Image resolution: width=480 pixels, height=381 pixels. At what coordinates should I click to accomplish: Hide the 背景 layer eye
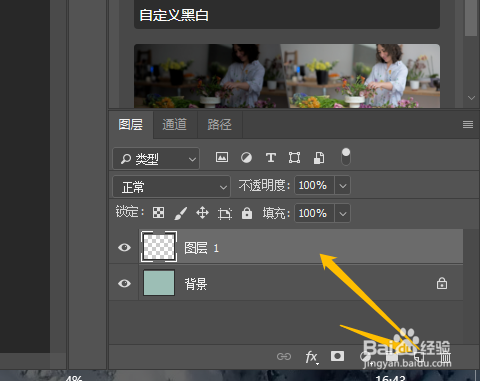[124, 283]
